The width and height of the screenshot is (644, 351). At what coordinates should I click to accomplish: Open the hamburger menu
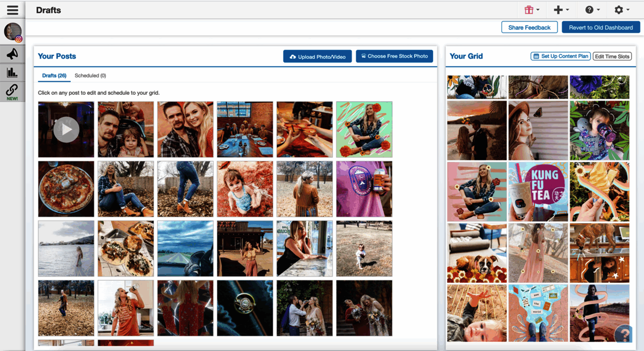[13, 10]
